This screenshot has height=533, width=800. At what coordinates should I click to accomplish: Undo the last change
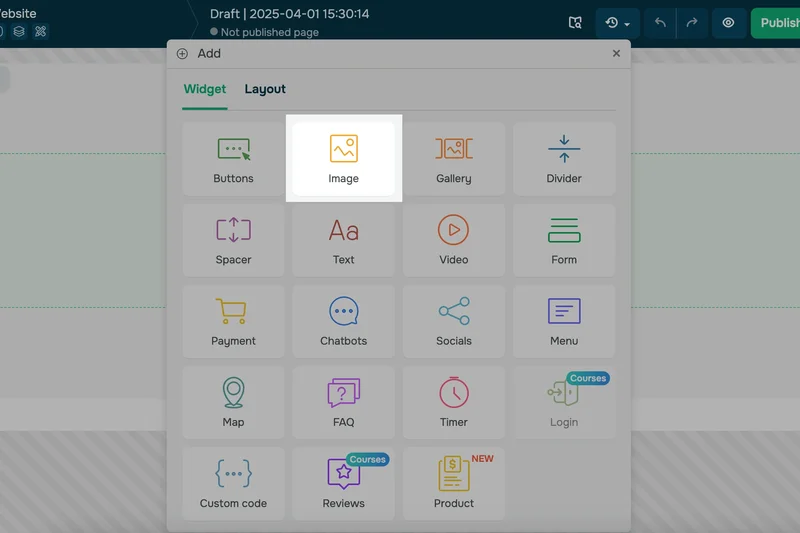tap(660, 23)
